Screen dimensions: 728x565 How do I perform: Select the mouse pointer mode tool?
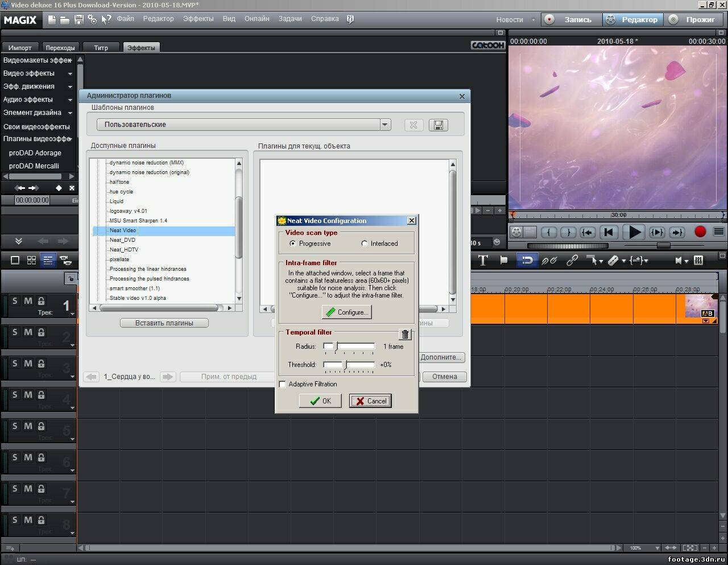click(593, 260)
